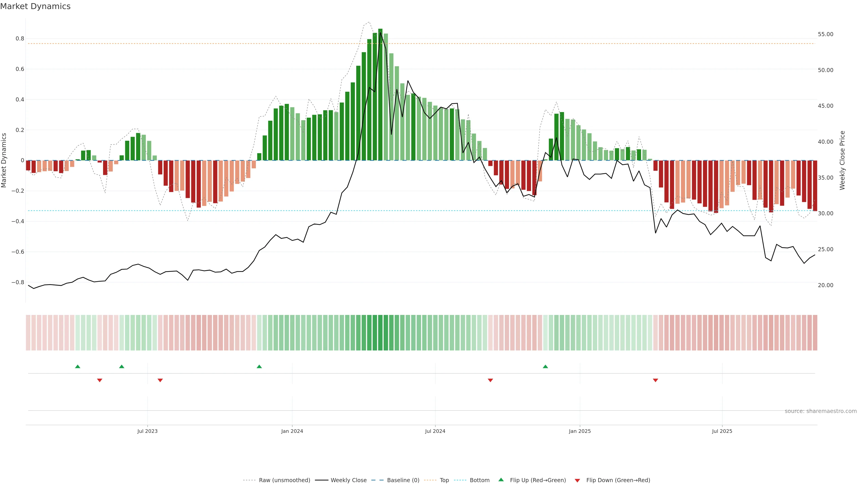
Task: Click the Flip Up legend triangle icon
Action: 501,480
